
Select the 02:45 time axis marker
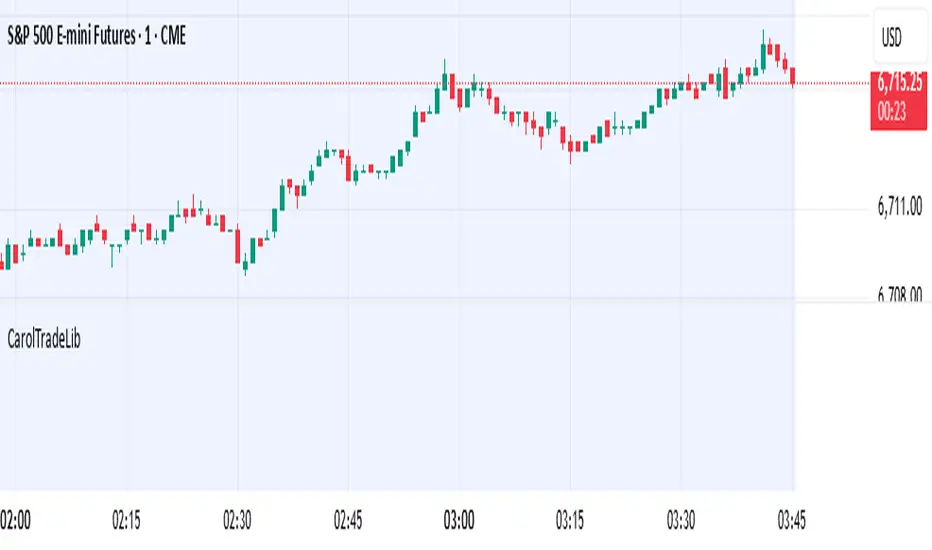(x=349, y=520)
